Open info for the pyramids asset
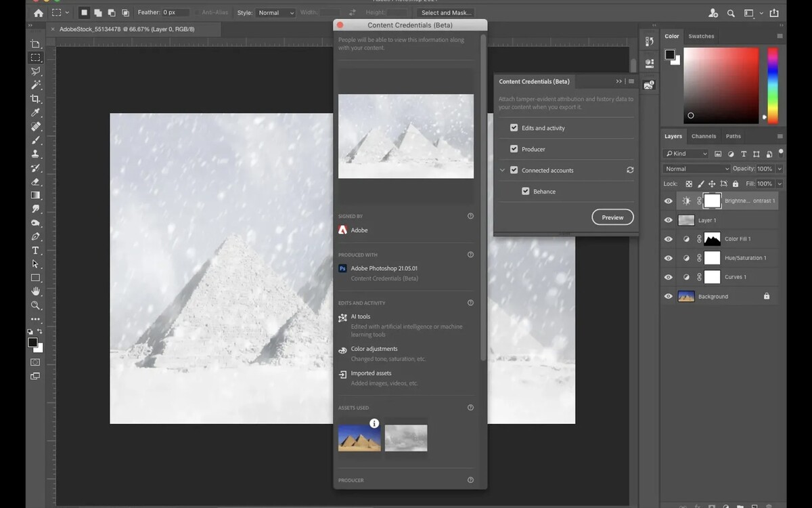The height and width of the screenshot is (508, 812). coord(374,423)
